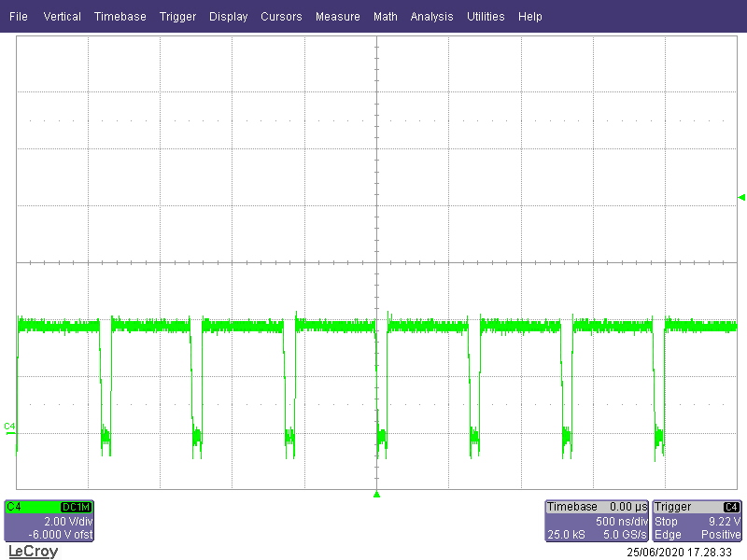747x560 pixels.
Task: Click the C4 ground level marker on the grid
Action: click(x=10, y=427)
